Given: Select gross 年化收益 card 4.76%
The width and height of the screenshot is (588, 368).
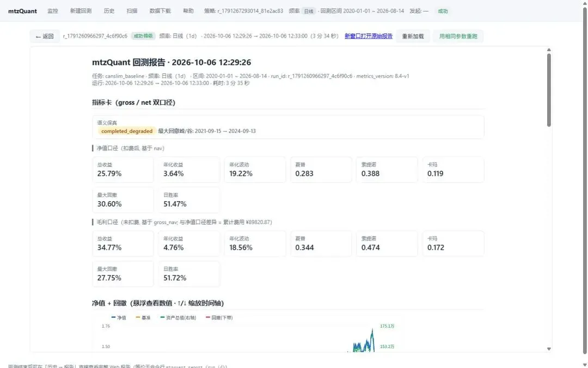Looking at the screenshot, I should (189, 244).
